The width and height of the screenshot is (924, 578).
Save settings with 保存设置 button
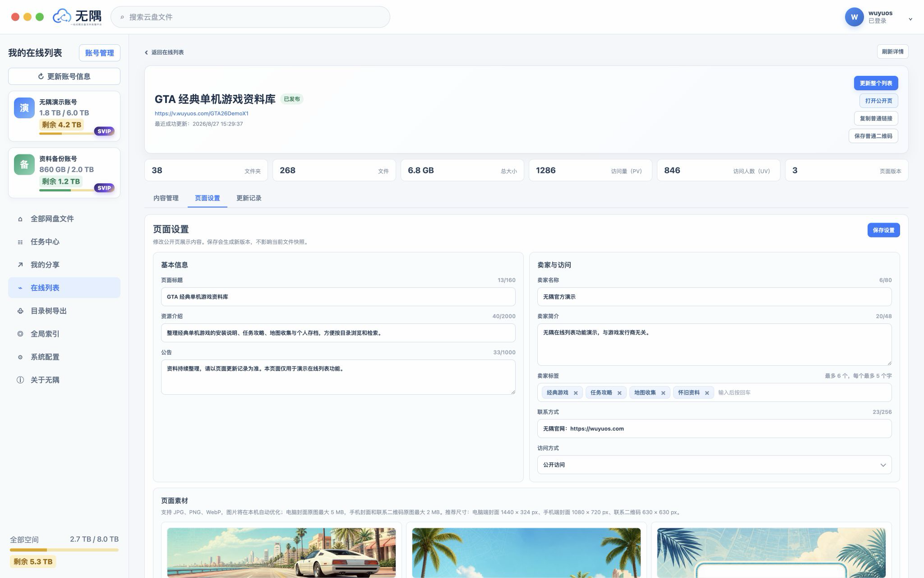click(x=883, y=230)
